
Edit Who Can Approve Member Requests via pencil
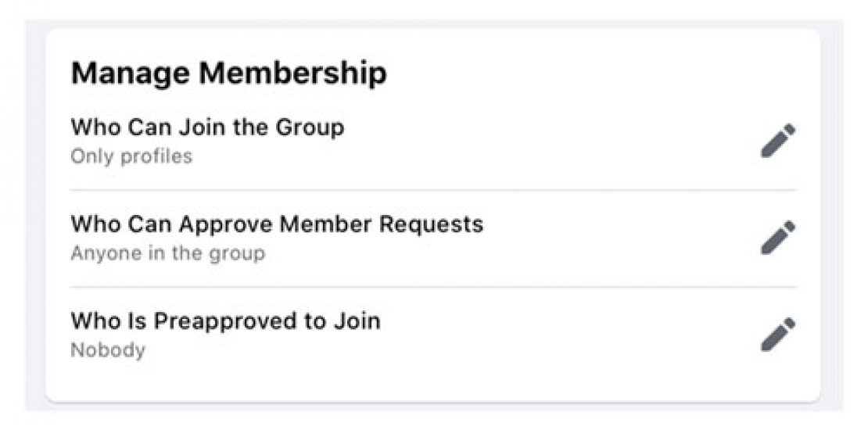pyautogui.click(x=778, y=238)
